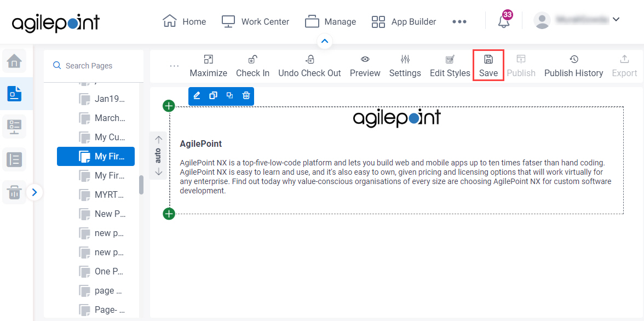Open Publish History
The image size is (644, 321).
coord(573,66)
